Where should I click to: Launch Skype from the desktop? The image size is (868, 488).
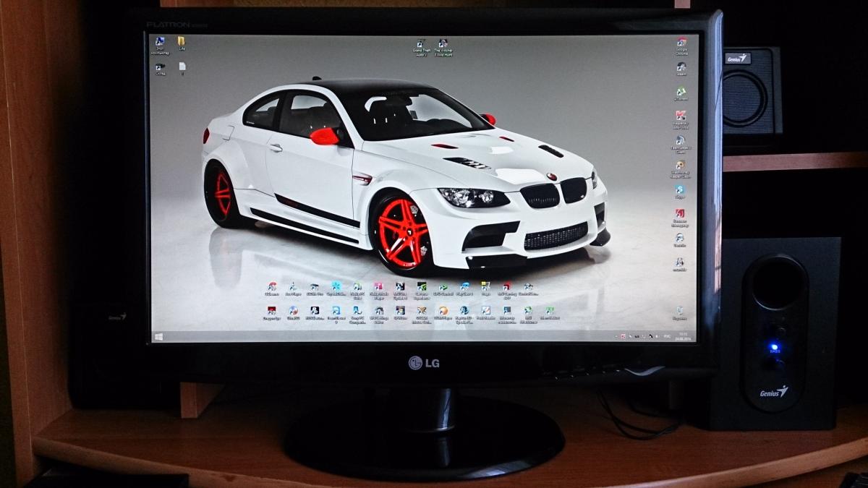(680, 190)
